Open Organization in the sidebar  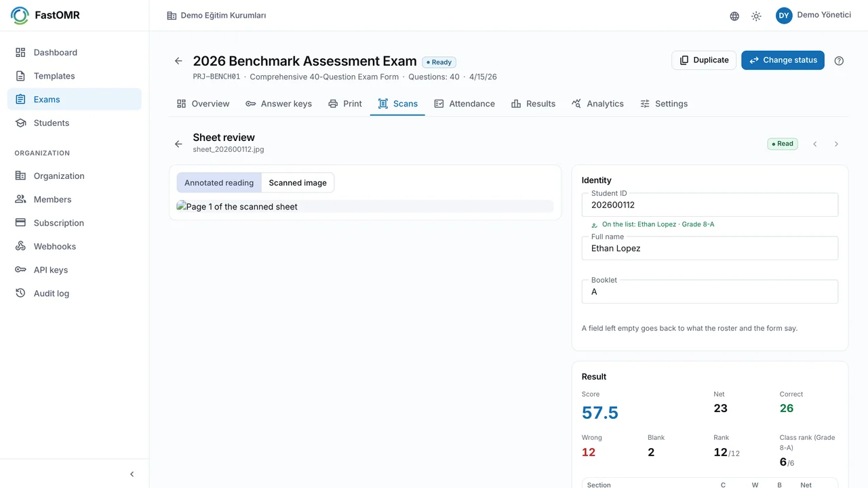[x=75, y=176]
